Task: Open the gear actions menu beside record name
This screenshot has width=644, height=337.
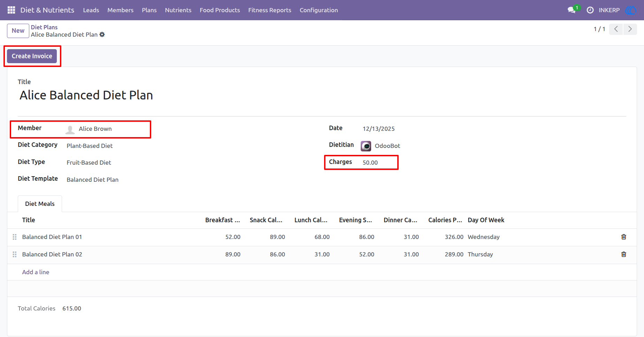Action: click(102, 35)
